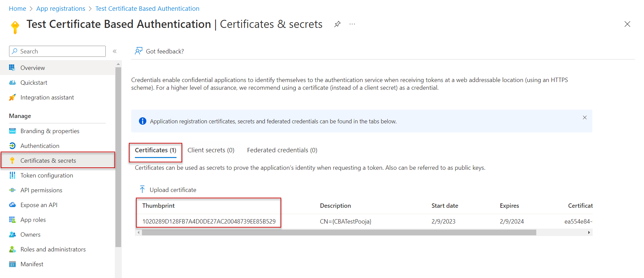Sort by the Expires column header
Screen dimensions: 644x278
(509, 206)
